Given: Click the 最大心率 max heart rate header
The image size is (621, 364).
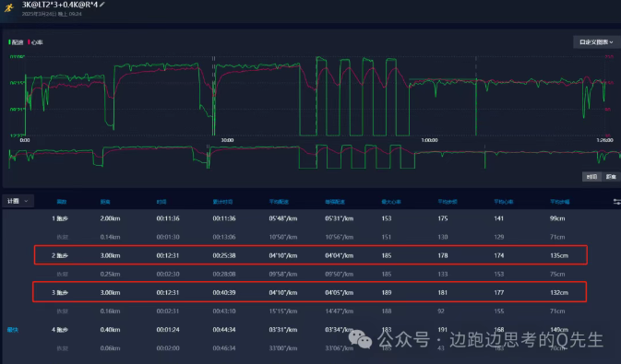Looking at the screenshot, I should coord(391,202).
